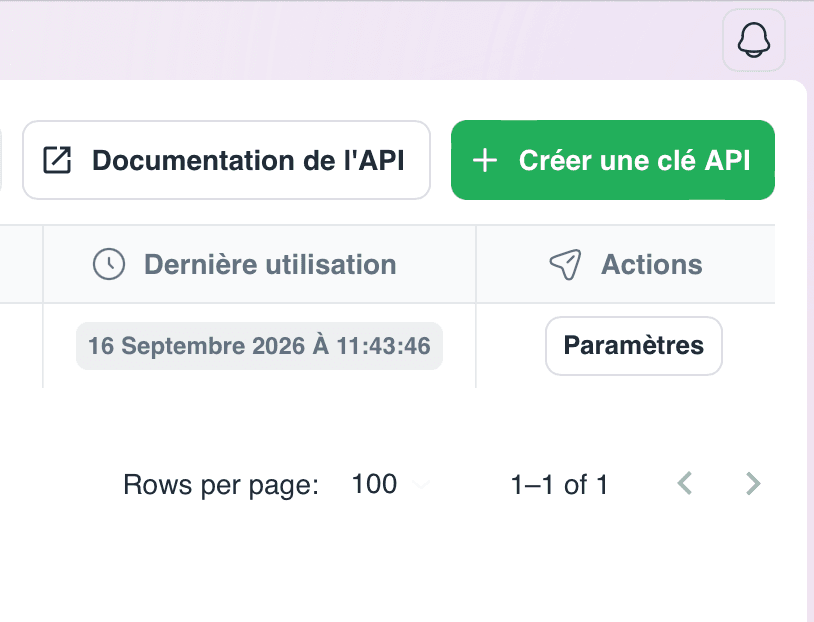Expand the Rows per page dropdown

(389, 484)
